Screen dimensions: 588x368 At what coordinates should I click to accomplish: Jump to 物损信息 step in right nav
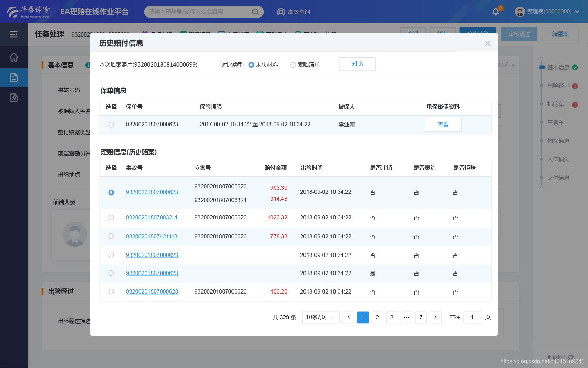558,141
